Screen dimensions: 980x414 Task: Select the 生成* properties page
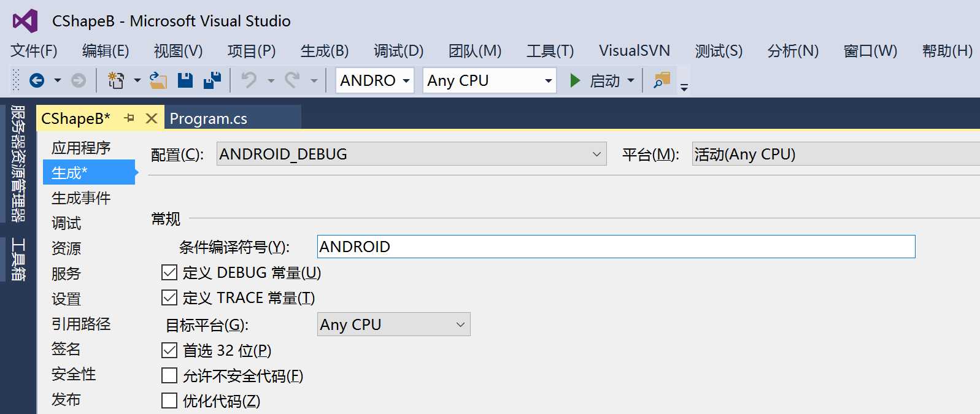tap(89, 172)
